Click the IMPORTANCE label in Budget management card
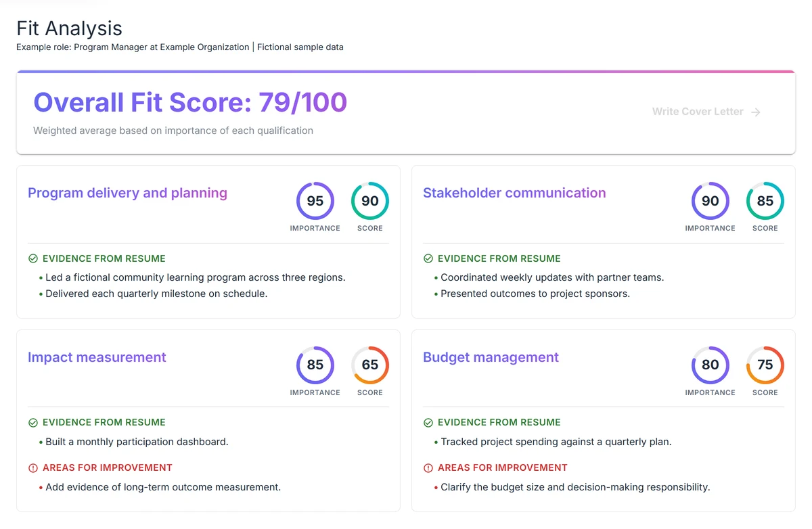The height and width of the screenshot is (529, 812). tap(710, 393)
